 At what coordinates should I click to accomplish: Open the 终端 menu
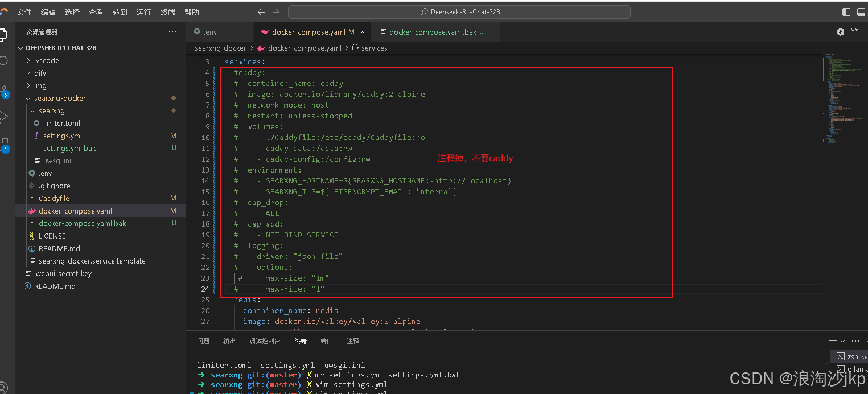tap(168, 12)
